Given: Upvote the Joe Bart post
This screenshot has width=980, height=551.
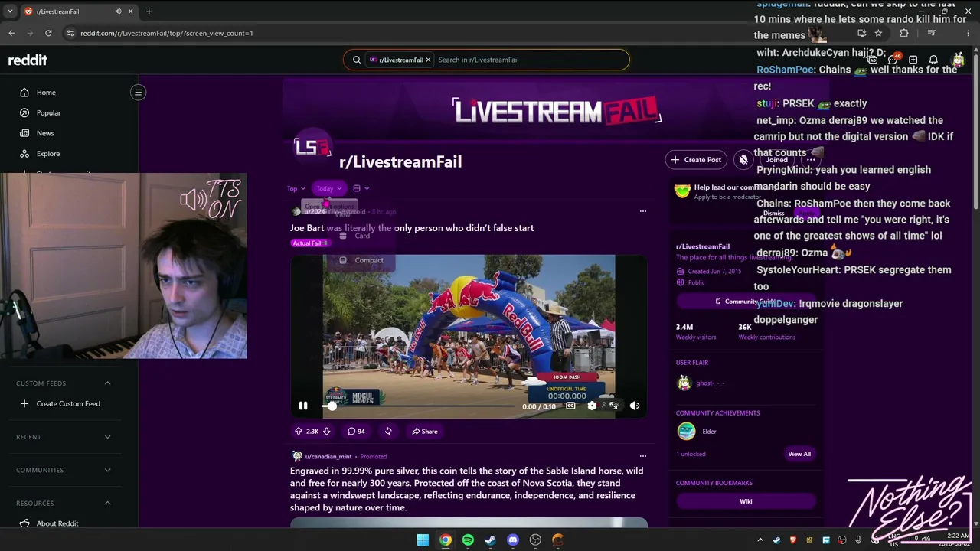Looking at the screenshot, I should 299,432.
